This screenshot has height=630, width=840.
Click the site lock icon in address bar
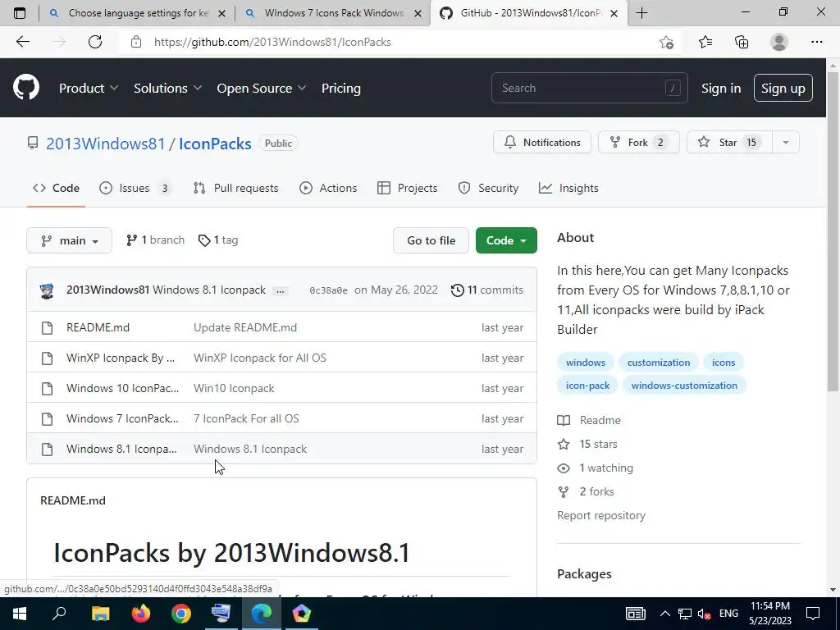136,42
